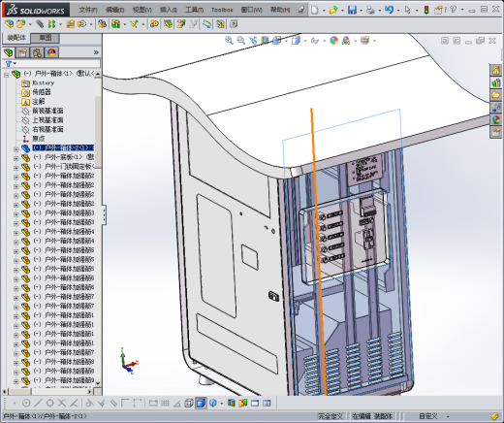The height and width of the screenshot is (423, 504).
Task: Click the Undo icon
Action: pos(390,10)
